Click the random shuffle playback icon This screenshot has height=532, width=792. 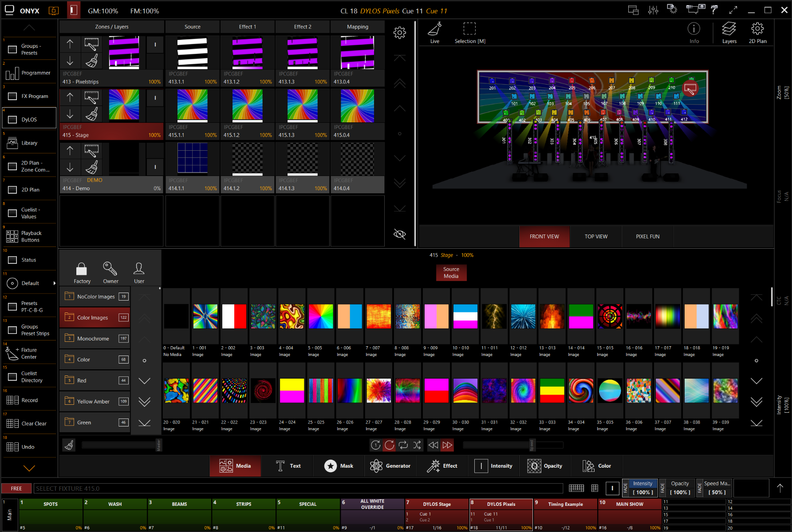pyautogui.click(x=417, y=445)
